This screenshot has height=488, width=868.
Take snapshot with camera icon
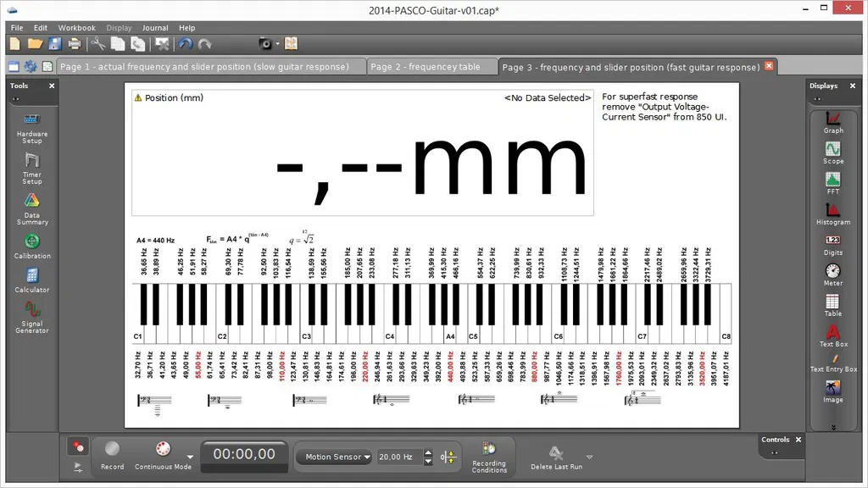click(x=265, y=44)
